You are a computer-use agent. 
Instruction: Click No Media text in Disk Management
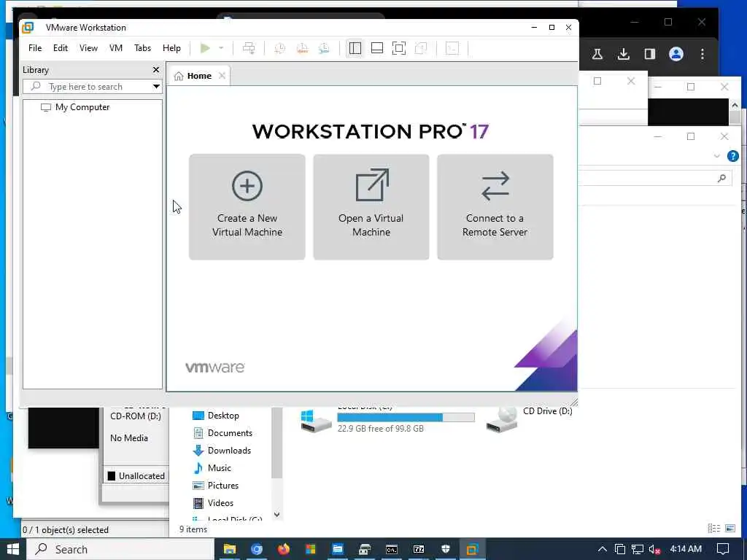[x=128, y=438]
